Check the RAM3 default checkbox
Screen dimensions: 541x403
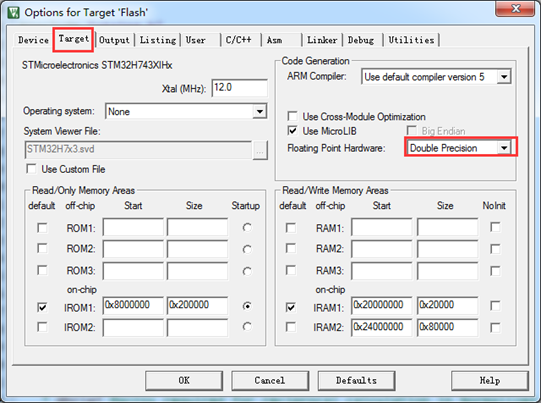[x=291, y=270]
